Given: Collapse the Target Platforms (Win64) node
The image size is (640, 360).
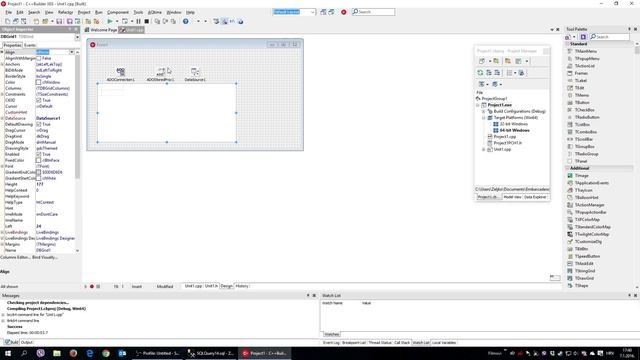Looking at the screenshot, I should tap(484, 118).
